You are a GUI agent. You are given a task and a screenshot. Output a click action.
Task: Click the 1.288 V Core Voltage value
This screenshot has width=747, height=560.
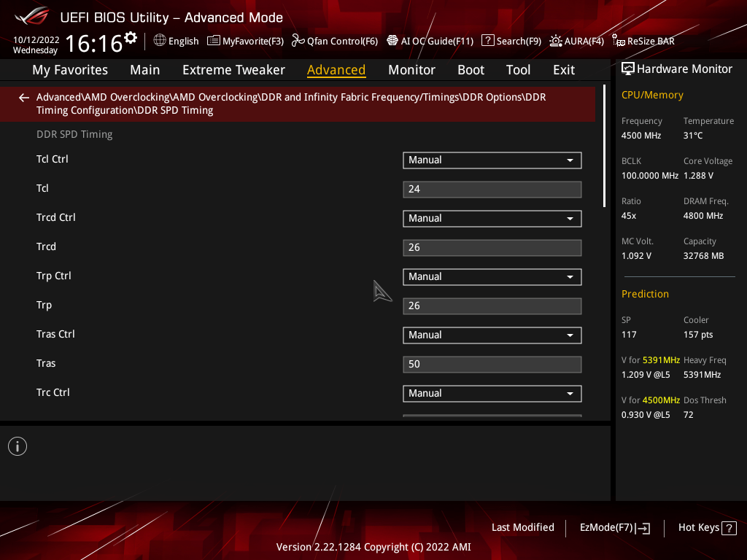(x=698, y=176)
